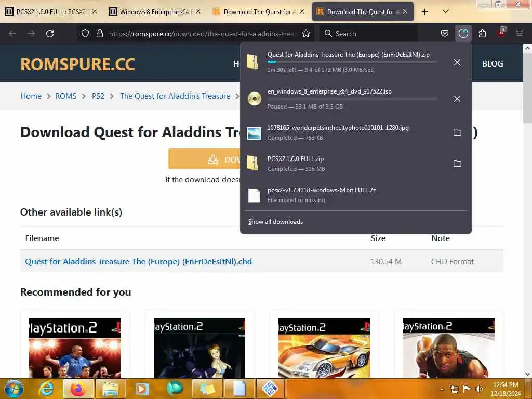Click the scrollbar up arrow
The width and height of the screenshot is (532, 399).
[527, 48]
